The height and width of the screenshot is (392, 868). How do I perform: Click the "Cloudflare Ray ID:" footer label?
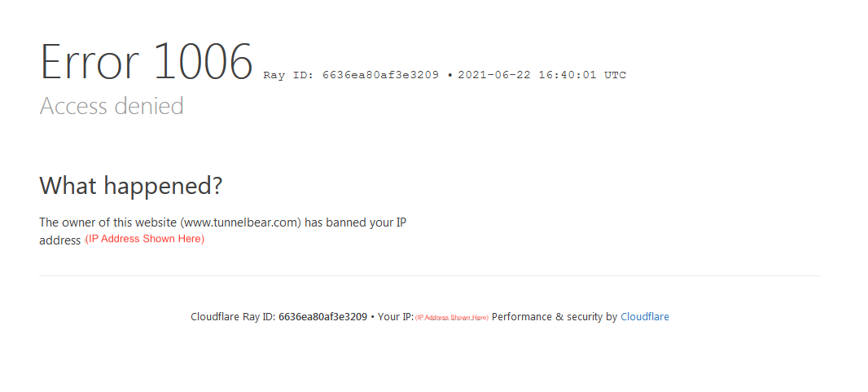pos(233,317)
